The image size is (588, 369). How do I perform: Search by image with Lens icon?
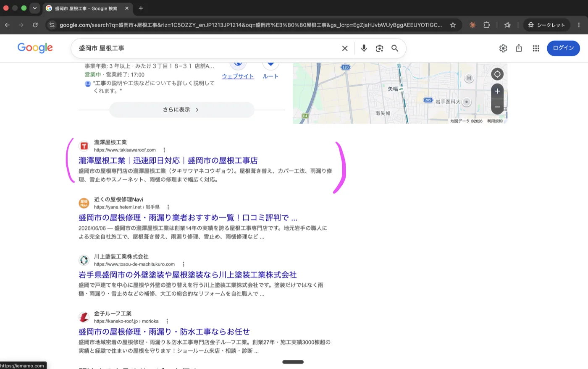click(x=380, y=48)
